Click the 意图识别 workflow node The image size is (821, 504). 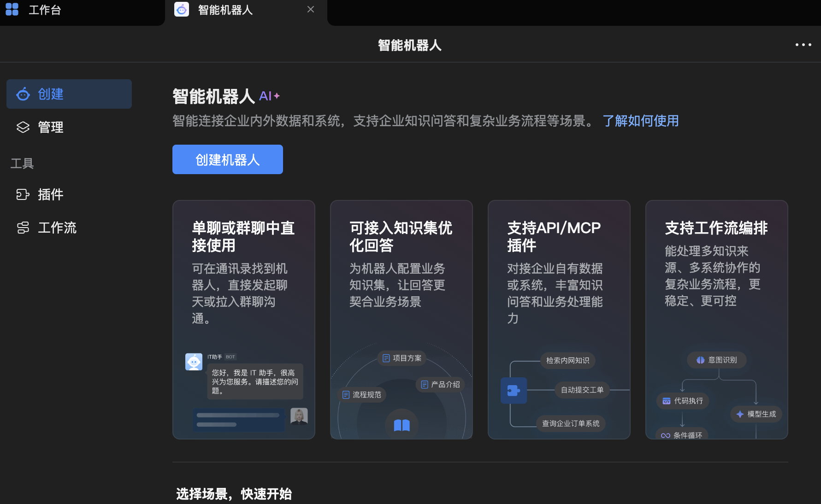pyautogui.click(x=717, y=360)
